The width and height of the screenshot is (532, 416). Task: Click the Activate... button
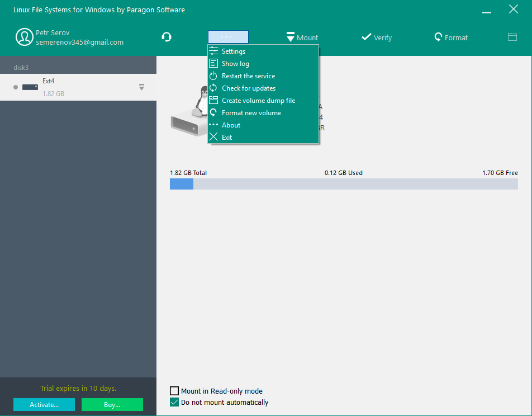pyautogui.click(x=44, y=405)
